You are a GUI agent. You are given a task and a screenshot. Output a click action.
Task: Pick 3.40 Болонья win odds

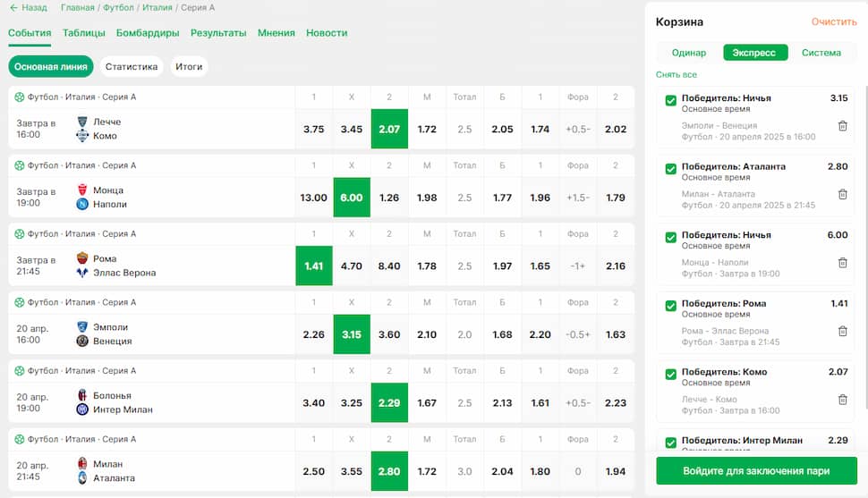[x=314, y=403]
